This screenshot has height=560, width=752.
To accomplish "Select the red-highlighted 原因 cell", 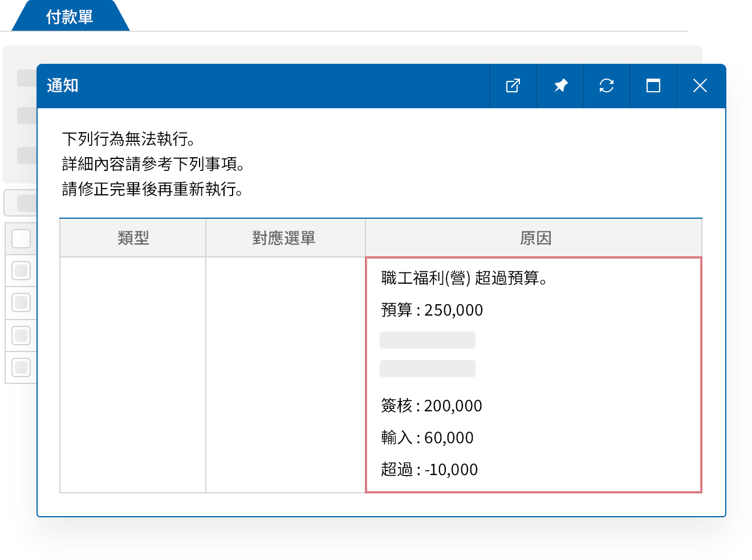I will click(534, 374).
